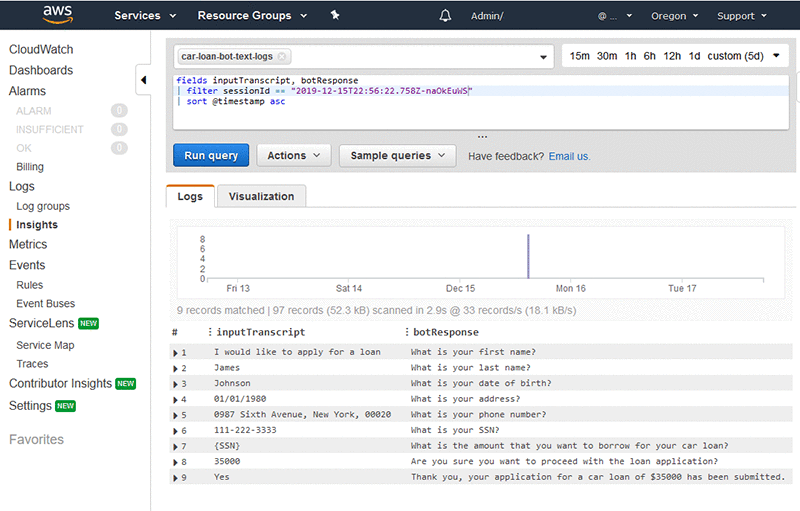Click column handle beside botResponse header
The width and height of the screenshot is (800, 511).
point(406,332)
